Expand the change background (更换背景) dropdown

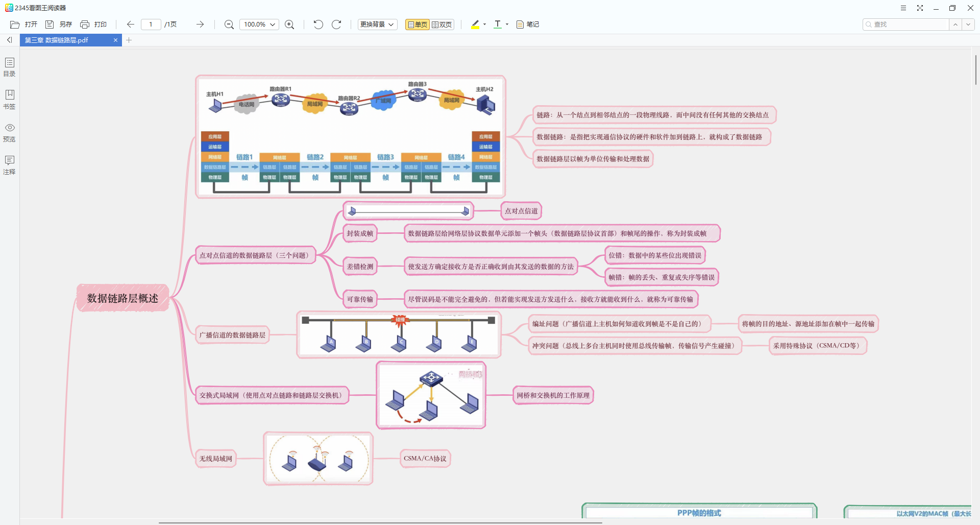377,25
